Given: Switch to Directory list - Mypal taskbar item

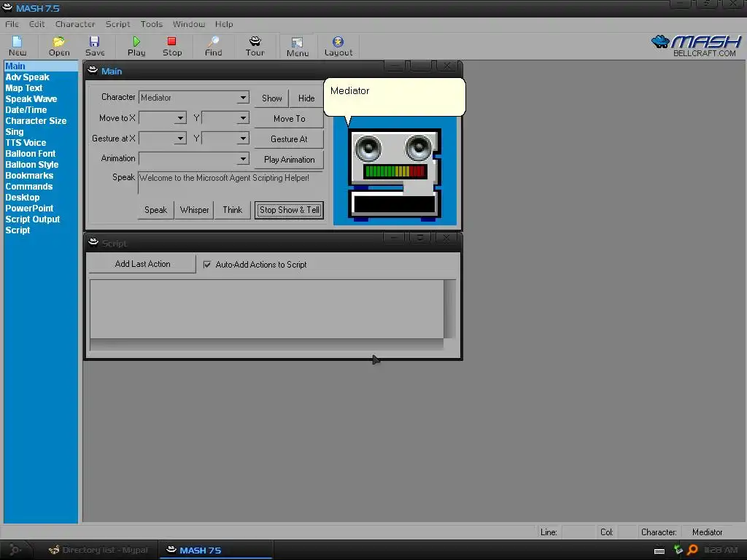Looking at the screenshot, I should point(98,550).
